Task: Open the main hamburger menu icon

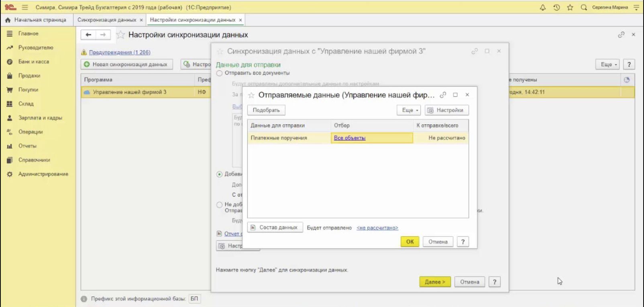Action: [25, 7]
